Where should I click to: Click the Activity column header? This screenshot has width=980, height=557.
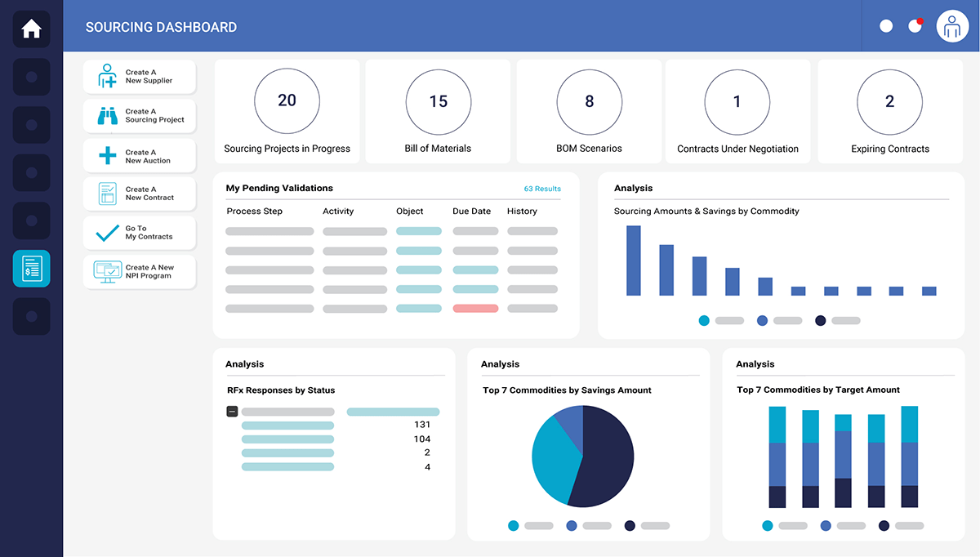[x=338, y=211]
